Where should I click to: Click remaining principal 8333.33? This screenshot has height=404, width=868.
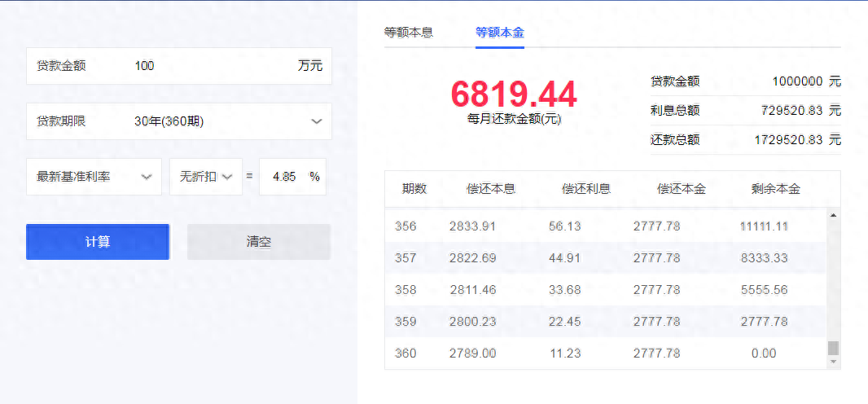coord(764,258)
